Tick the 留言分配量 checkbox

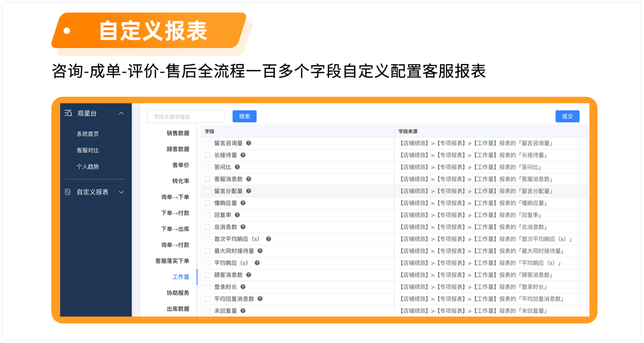207,191
